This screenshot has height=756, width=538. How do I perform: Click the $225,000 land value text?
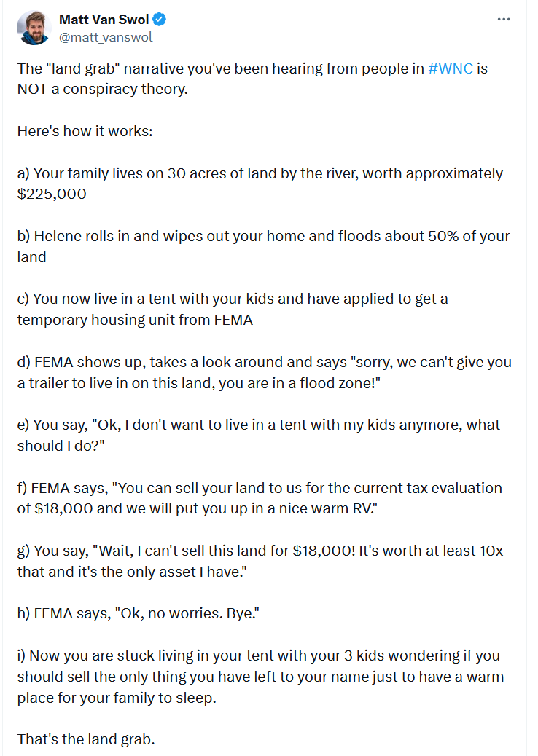52,194
